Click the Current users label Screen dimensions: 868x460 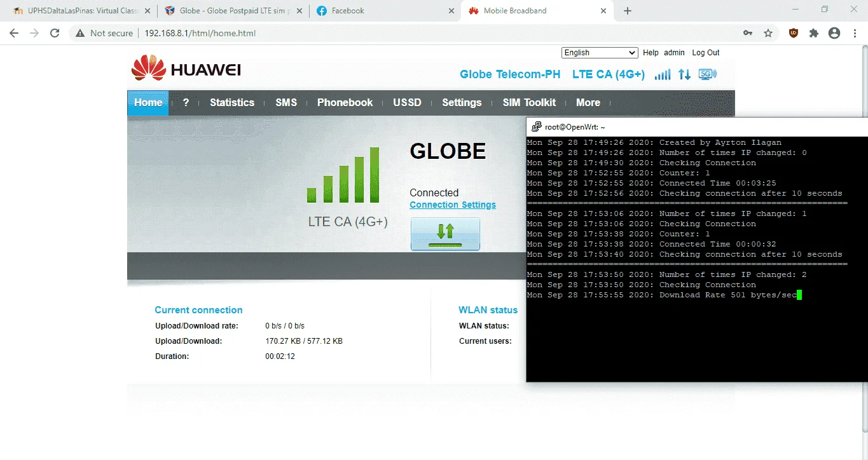485,341
